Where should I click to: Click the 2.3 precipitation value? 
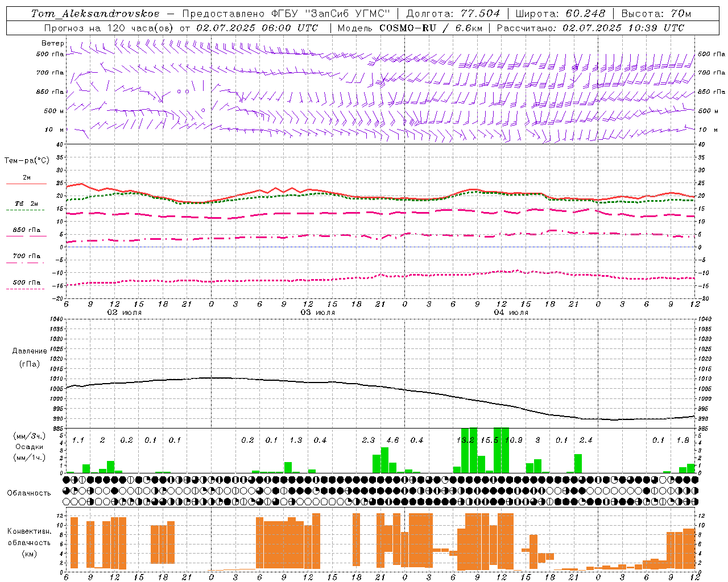pos(369,440)
